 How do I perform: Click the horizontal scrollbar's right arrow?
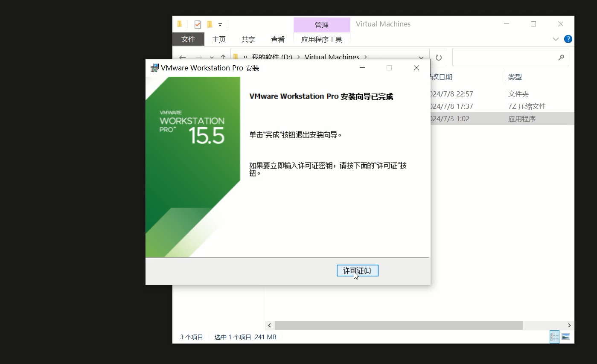click(569, 325)
